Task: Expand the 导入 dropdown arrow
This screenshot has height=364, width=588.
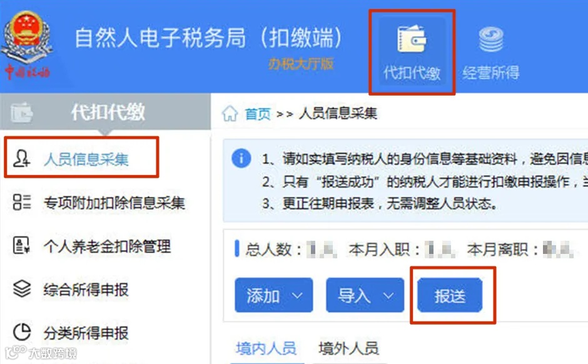Action: click(x=388, y=295)
